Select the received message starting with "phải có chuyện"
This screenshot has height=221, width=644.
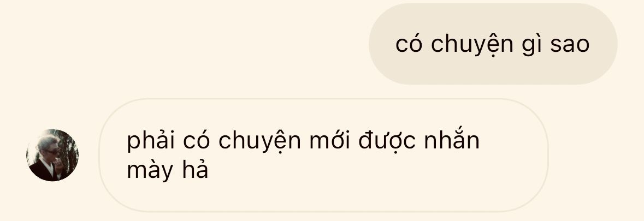click(x=324, y=156)
